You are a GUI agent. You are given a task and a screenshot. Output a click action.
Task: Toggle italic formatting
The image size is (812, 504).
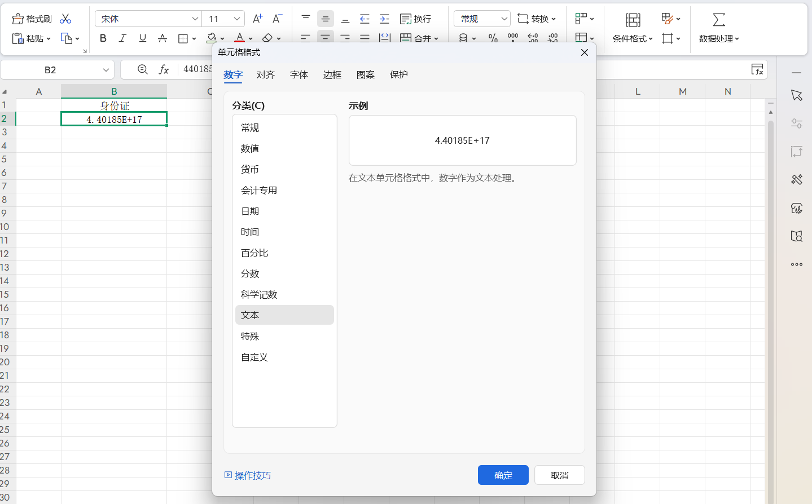coord(122,38)
